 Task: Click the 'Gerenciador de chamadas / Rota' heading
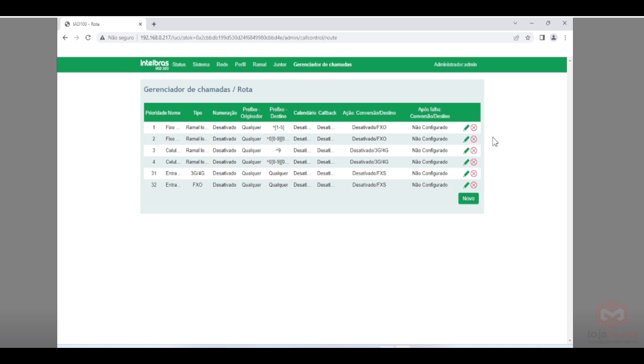[x=198, y=89]
